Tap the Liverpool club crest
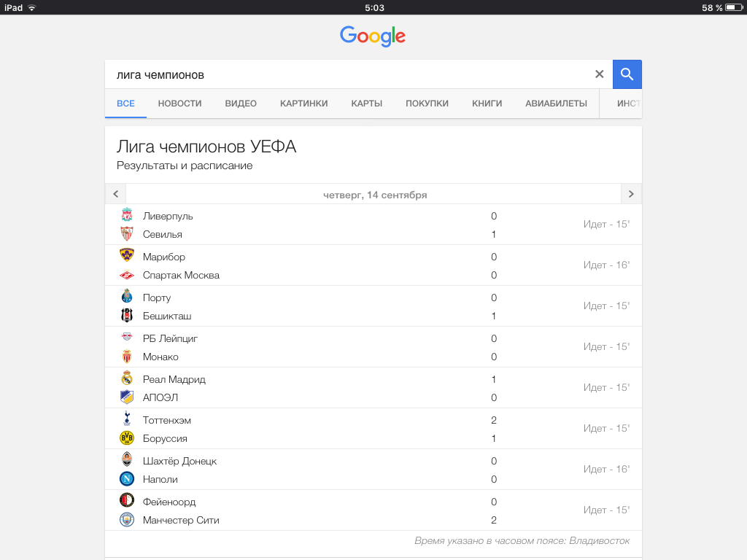This screenshot has width=747, height=560. tap(127, 215)
